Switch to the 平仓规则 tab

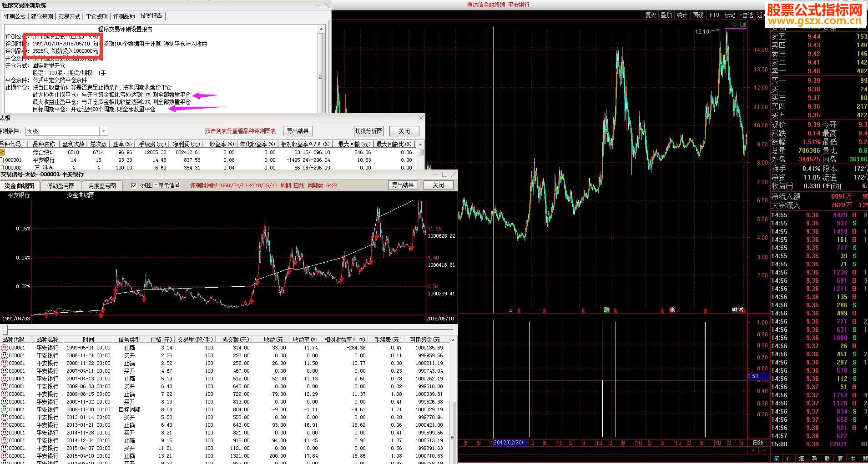[x=97, y=16]
